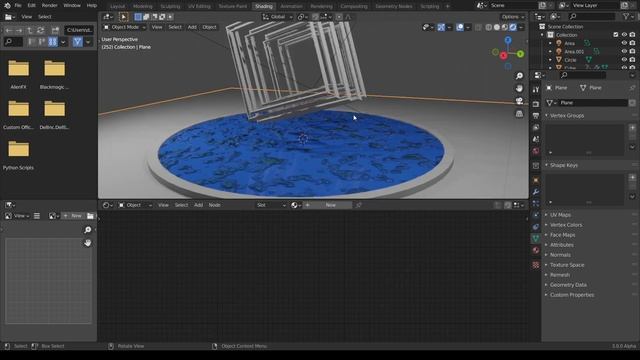The image size is (640, 360).
Task: Click the blue Z axis on navigation gizmo
Action: (x=508, y=40)
